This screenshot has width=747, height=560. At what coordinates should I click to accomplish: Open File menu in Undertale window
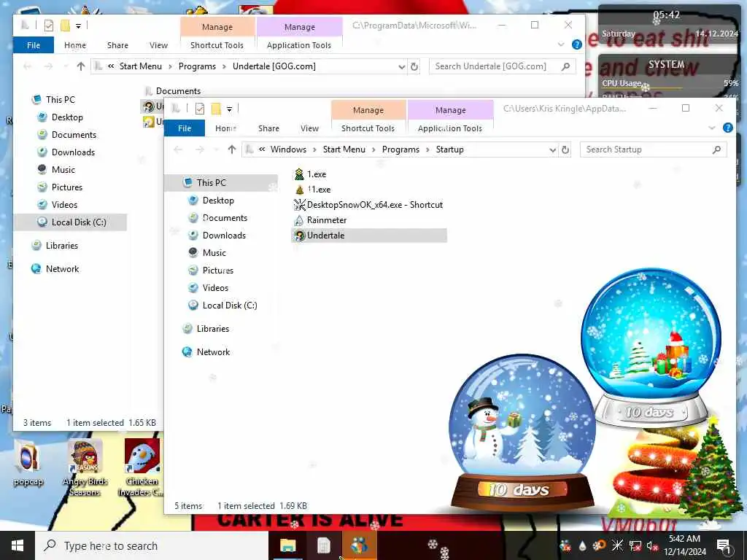coord(34,45)
